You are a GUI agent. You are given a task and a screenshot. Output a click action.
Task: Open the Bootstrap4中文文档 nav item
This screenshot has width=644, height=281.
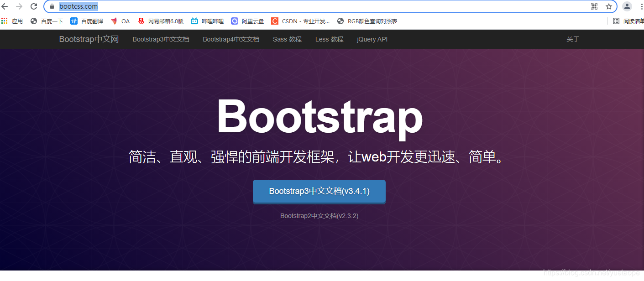point(231,39)
